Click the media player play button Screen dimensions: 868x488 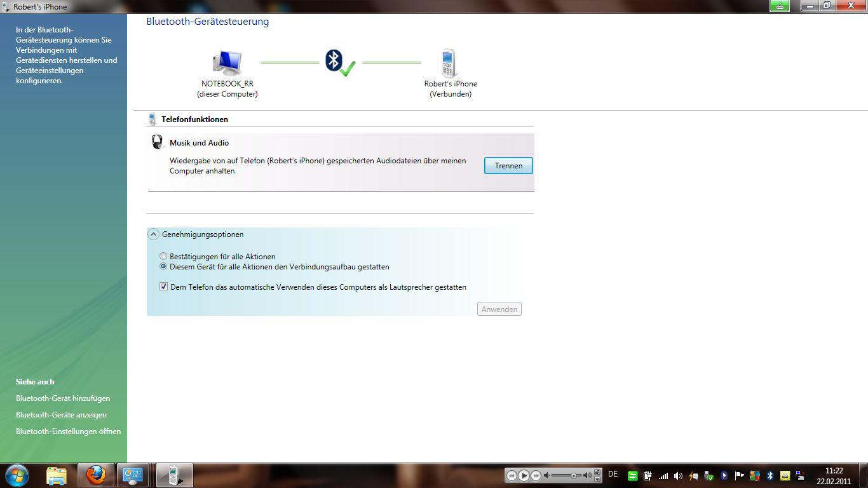524,475
